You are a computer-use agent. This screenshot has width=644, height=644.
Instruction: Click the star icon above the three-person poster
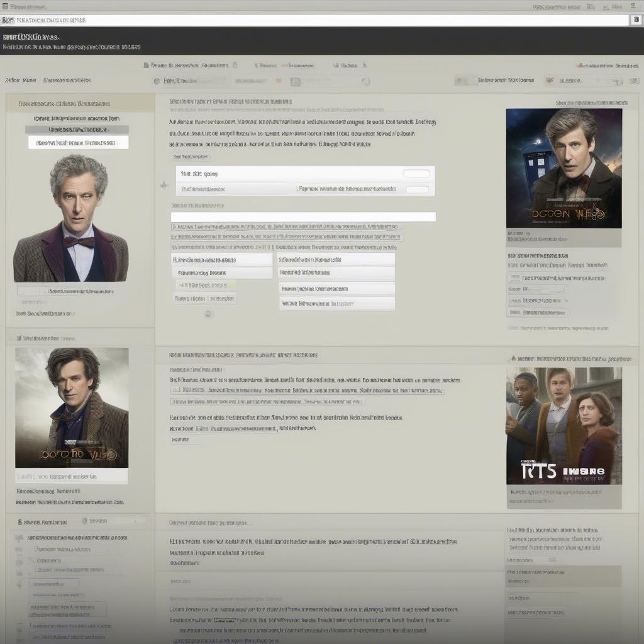coord(513,358)
